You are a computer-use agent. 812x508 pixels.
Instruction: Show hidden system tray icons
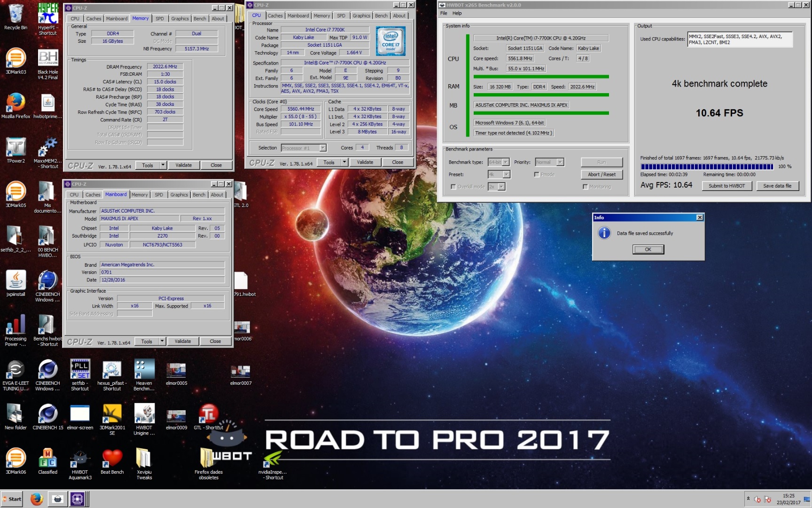(x=748, y=499)
